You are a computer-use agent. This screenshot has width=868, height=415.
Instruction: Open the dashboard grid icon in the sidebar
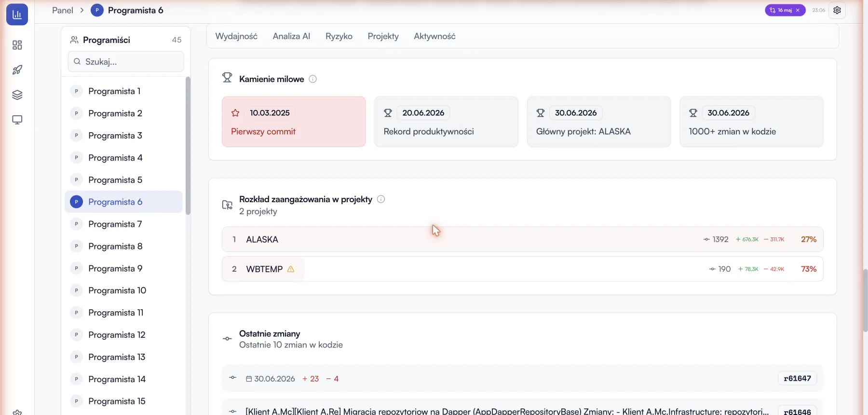tap(17, 45)
